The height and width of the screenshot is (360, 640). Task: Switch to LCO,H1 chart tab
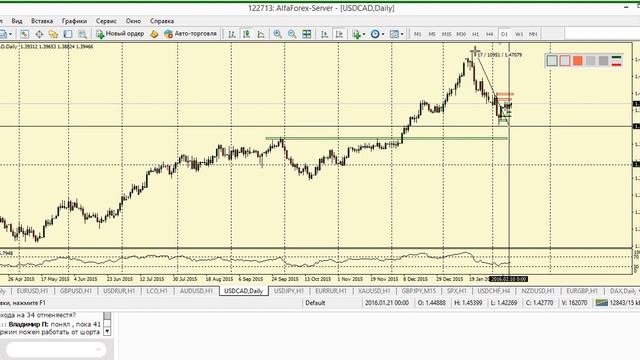pos(157,291)
